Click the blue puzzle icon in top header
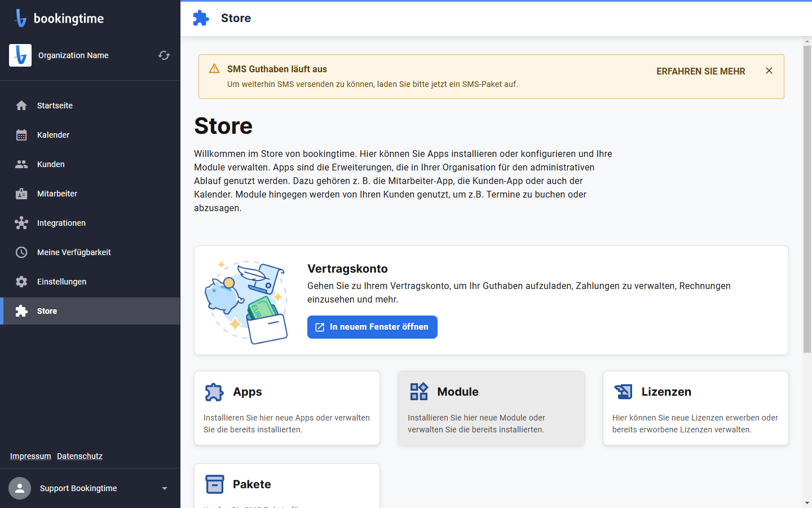The width and height of the screenshot is (812, 508). click(x=201, y=18)
